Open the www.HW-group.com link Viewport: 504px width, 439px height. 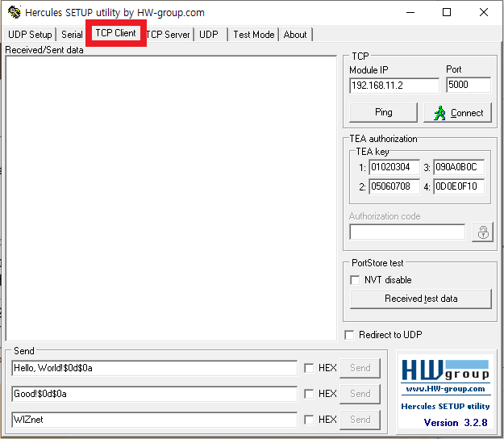click(445, 389)
